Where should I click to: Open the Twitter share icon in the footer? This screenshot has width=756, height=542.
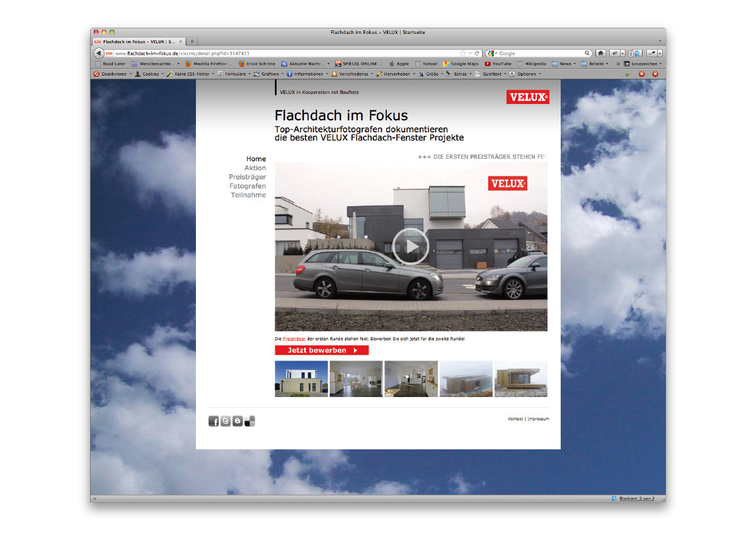tap(226, 422)
